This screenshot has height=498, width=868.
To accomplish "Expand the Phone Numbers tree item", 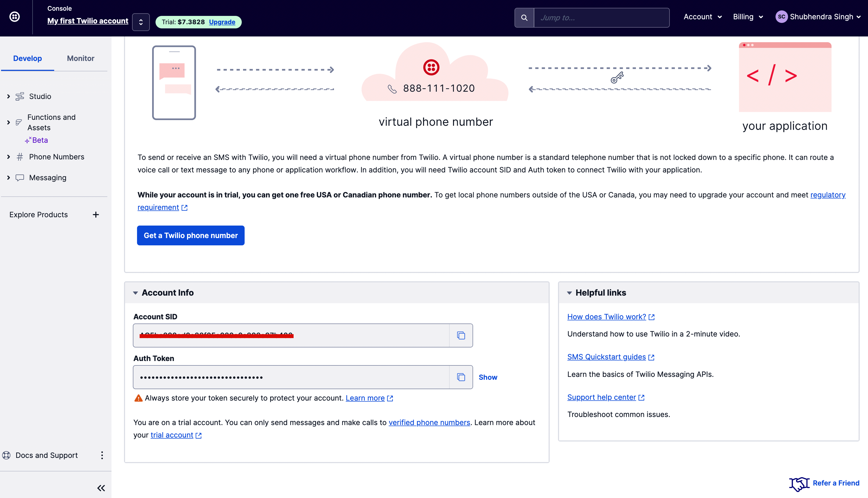I will coord(9,157).
